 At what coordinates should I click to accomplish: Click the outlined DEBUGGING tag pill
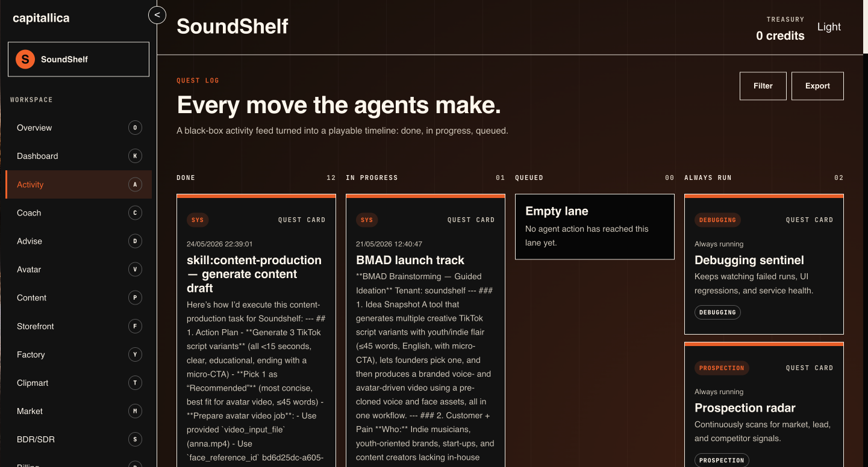[717, 312]
